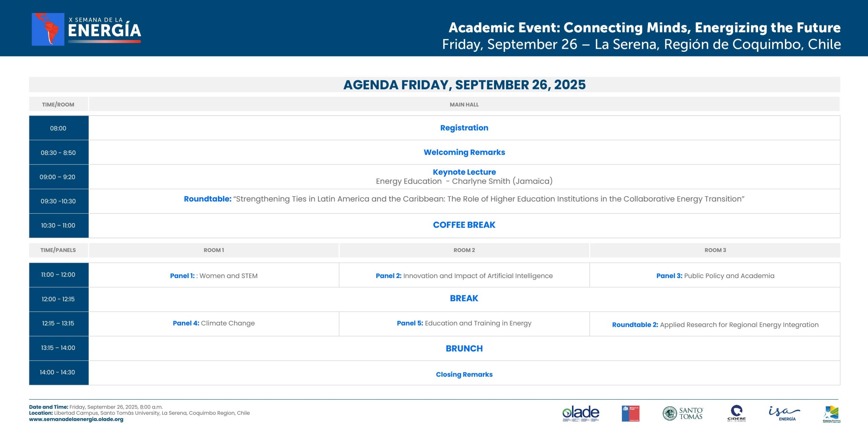Select Panel 4 Climate Change

pos(214,323)
